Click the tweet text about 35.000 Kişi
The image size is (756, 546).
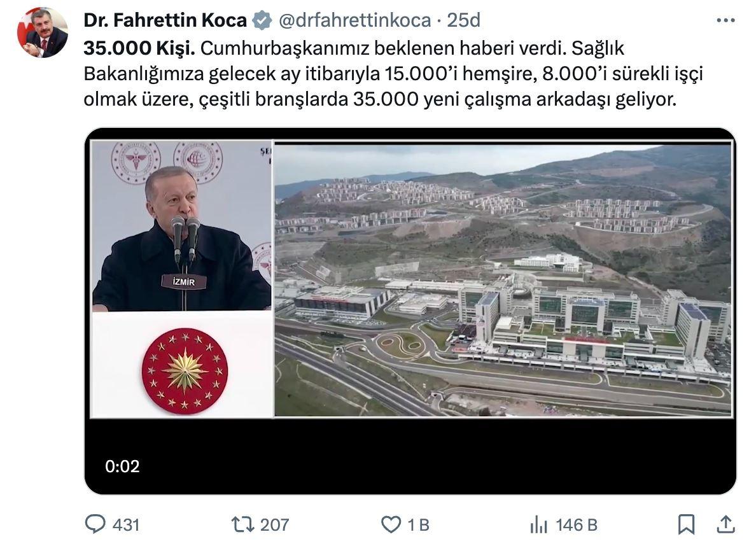pos(393,74)
